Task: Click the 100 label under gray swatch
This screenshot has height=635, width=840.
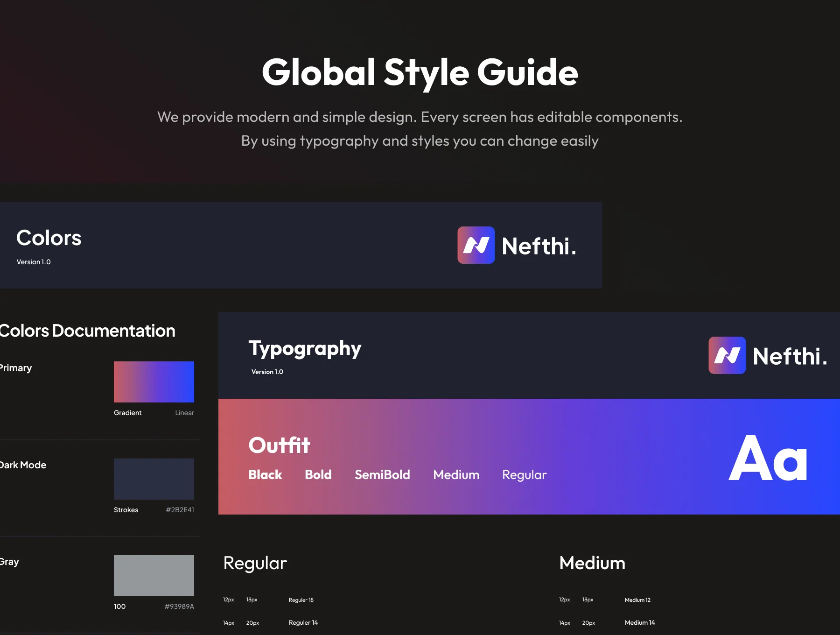Action: coord(120,607)
